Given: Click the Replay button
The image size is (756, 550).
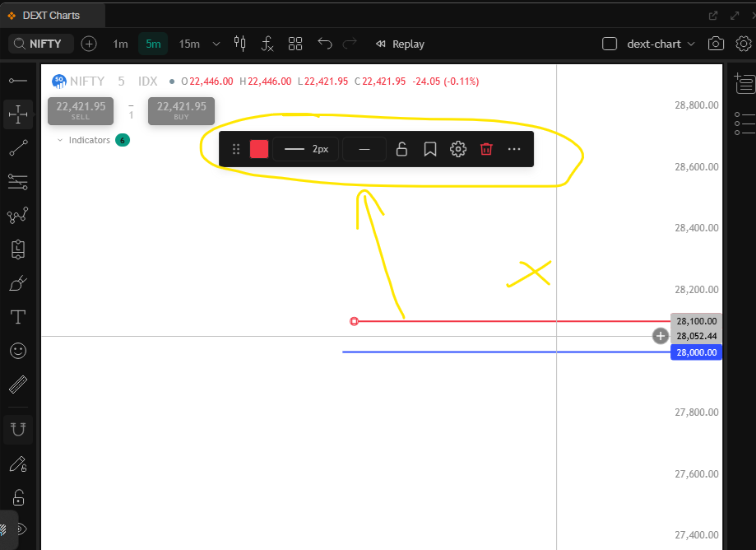Looking at the screenshot, I should click(x=400, y=44).
